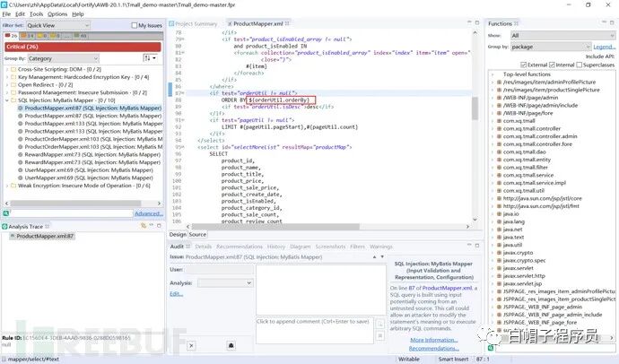Click the folder icon of Weak Encryption category
Image resolution: width=619 pixels, height=364 pixels.
point(13,186)
